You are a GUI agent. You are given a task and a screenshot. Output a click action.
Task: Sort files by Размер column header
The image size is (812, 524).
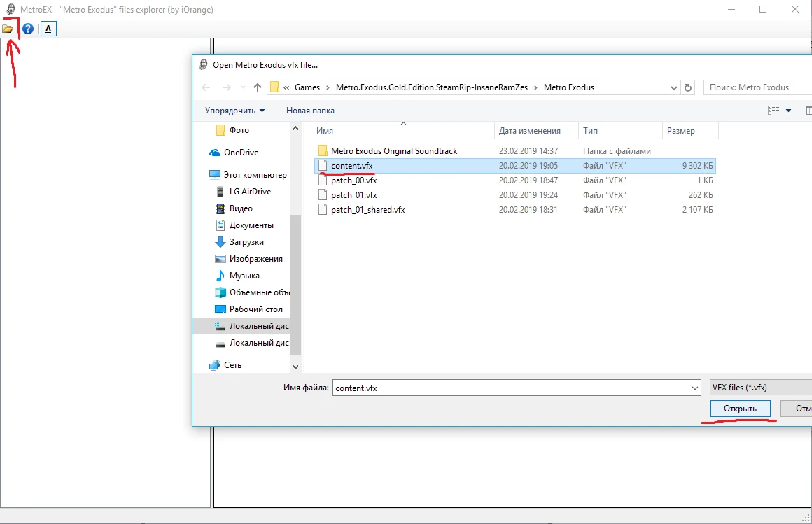click(x=680, y=131)
